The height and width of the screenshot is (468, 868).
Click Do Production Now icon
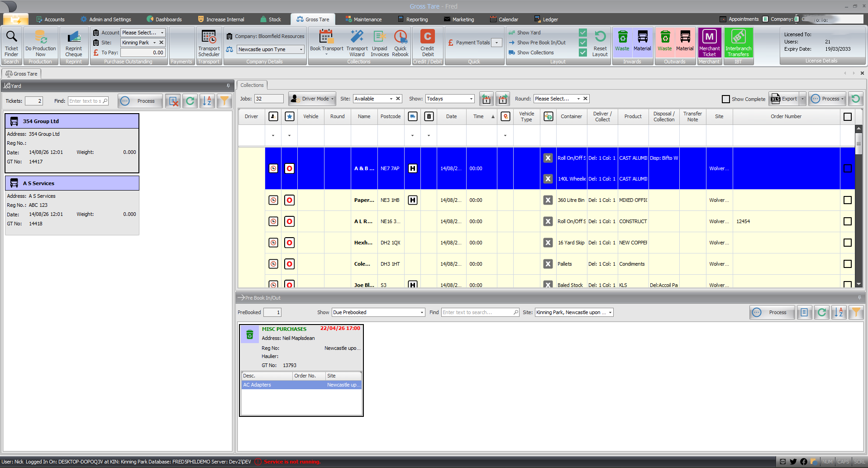point(40,43)
